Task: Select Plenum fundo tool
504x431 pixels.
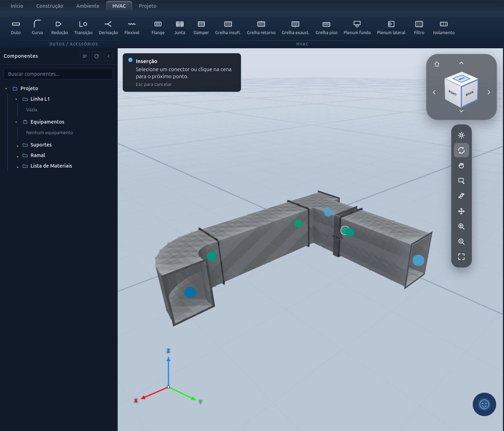Action: pos(357,28)
